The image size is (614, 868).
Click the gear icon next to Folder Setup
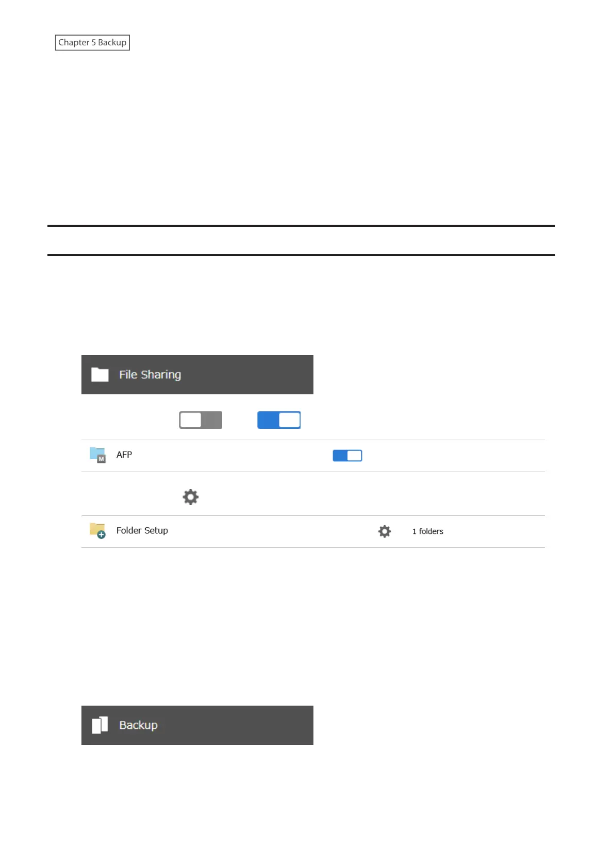pyautogui.click(x=385, y=531)
